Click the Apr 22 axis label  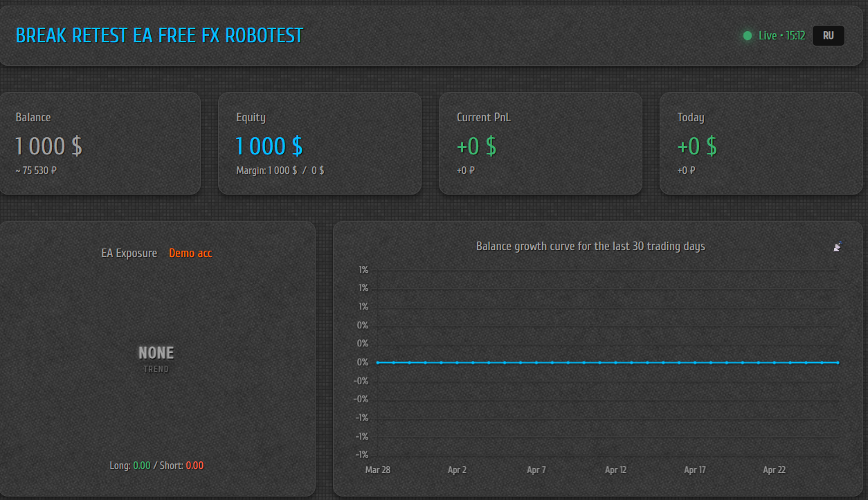774,470
